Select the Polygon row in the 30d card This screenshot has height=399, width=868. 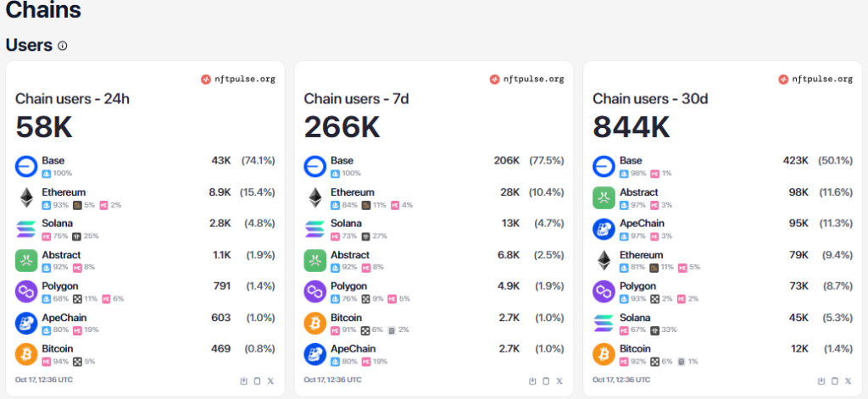pyautogui.click(x=722, y=291)
